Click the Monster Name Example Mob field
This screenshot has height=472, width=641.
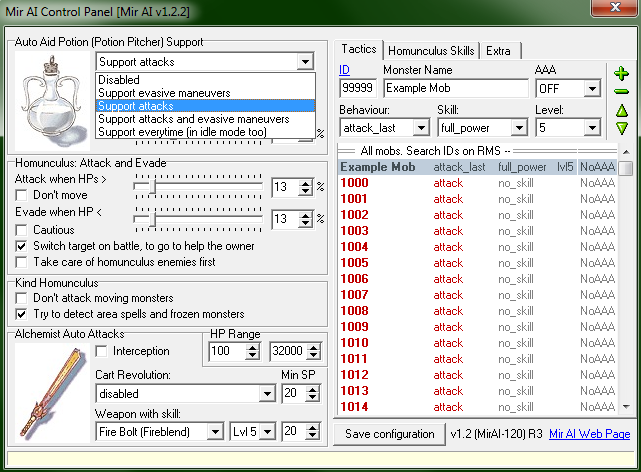tap(456, 88)
